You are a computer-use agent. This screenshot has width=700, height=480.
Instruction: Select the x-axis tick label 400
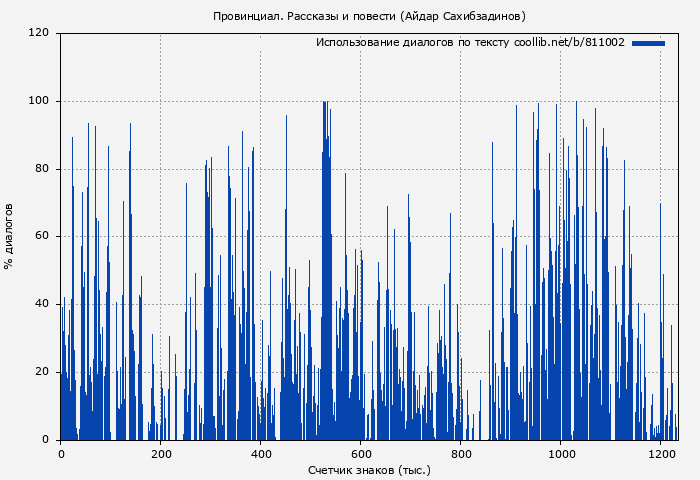(260, 453)
